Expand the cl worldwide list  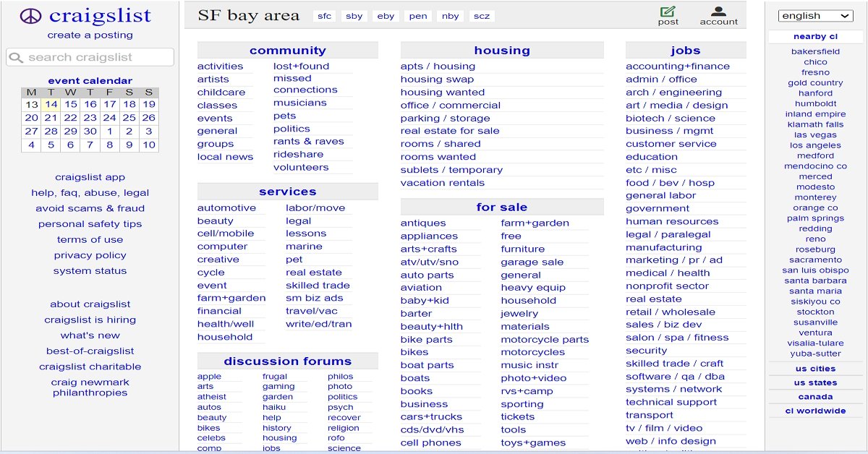tap(815, 411)
